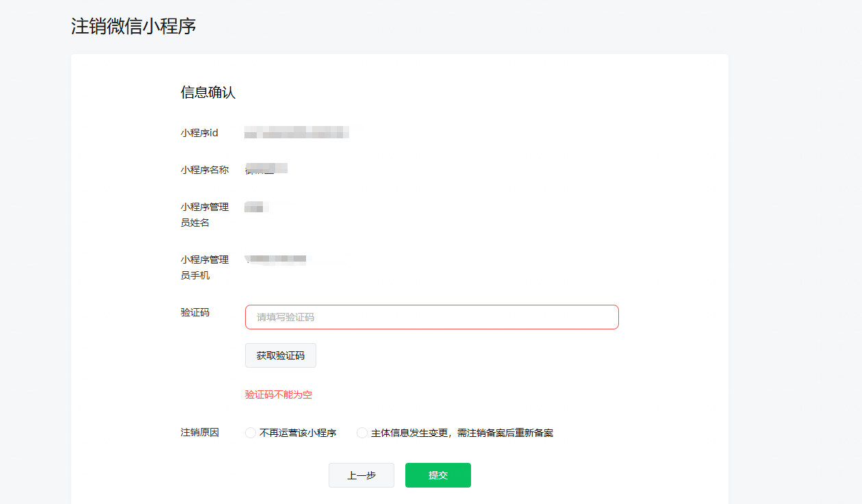Screen dimensions: 862x504
Task: Click the 小程序id label
Action: click(199, 133)
